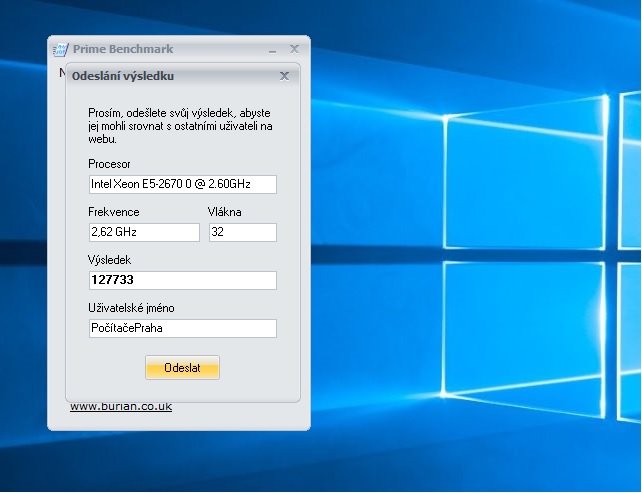This screenshot has width=642, height=493.
Task: Close the Prime Benchmark main window
Action: pyautogui.click(x=294, y=48)
